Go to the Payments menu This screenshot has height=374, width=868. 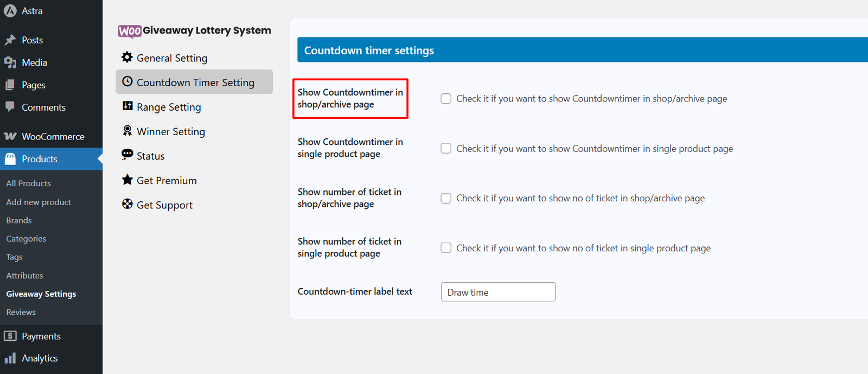pyautogui.click(x=41, y=337)
